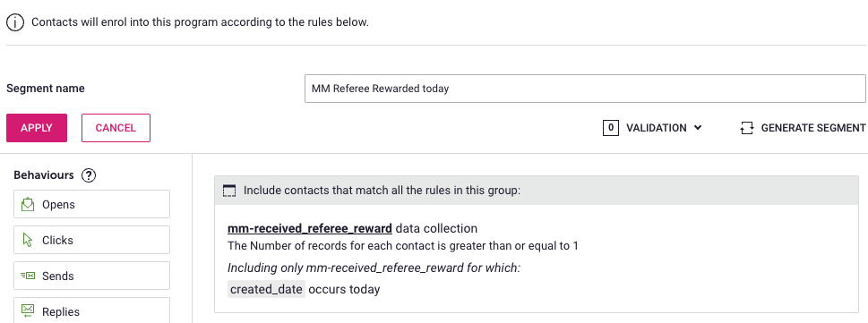Select the Opens behaviour item
The image size is (868, 323).
[92, 204]
